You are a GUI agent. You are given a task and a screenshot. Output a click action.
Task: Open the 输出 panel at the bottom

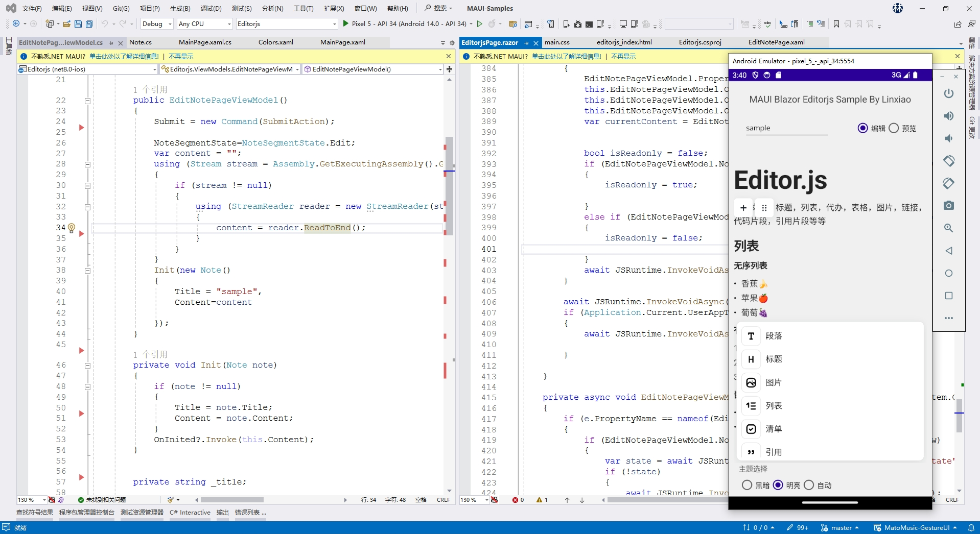[222, 513]
